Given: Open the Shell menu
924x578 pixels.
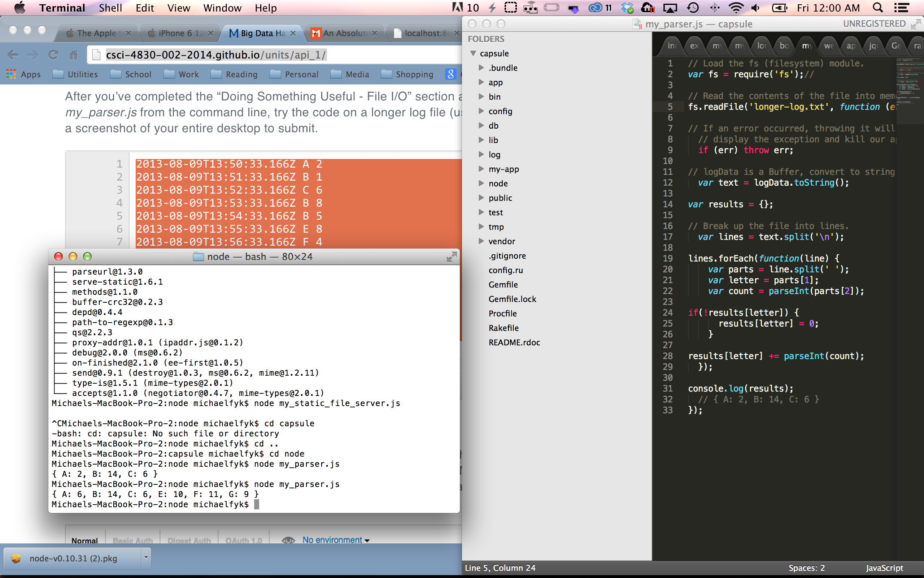Looking at the screenshot, I should coord(110,8).
